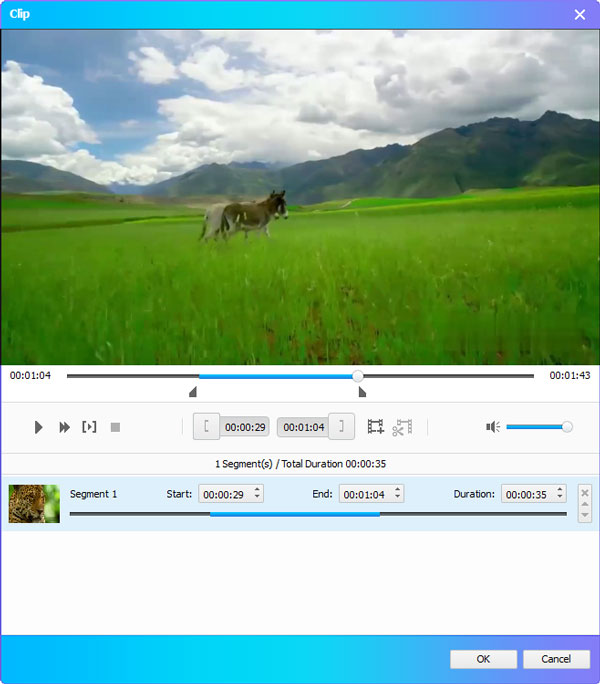
Task: Click the total time 00:01:43 label
Action: [x=569, y=376]
